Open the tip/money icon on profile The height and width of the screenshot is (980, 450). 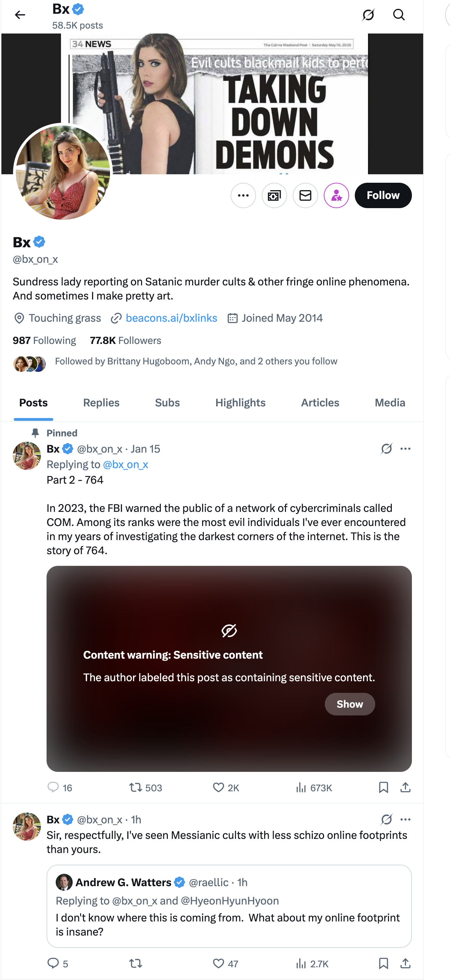(274, 195)
